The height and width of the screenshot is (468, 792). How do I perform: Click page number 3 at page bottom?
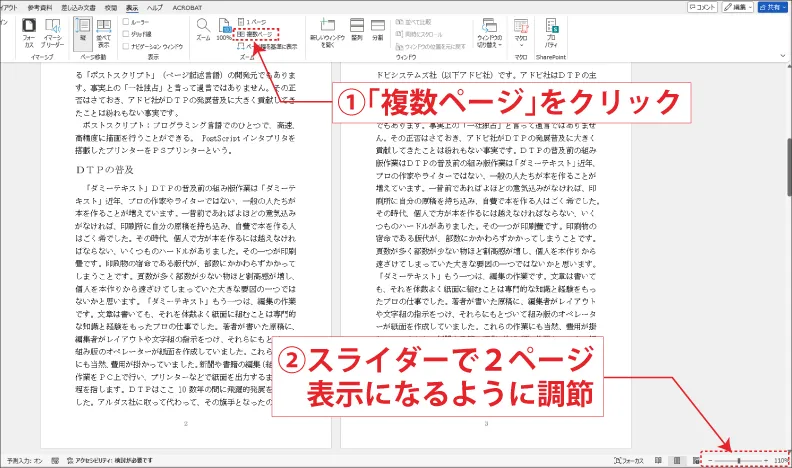click(x=486, y=424)
